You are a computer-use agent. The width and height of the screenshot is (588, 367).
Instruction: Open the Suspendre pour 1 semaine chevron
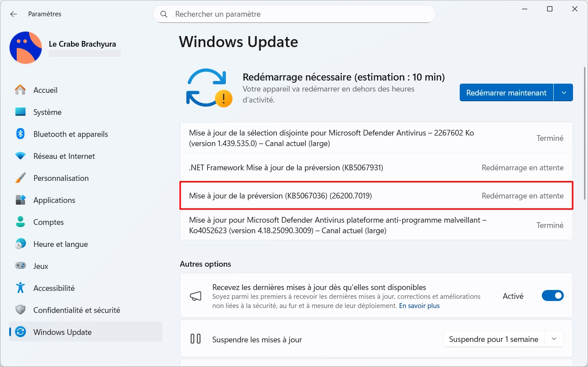(554, 339)
